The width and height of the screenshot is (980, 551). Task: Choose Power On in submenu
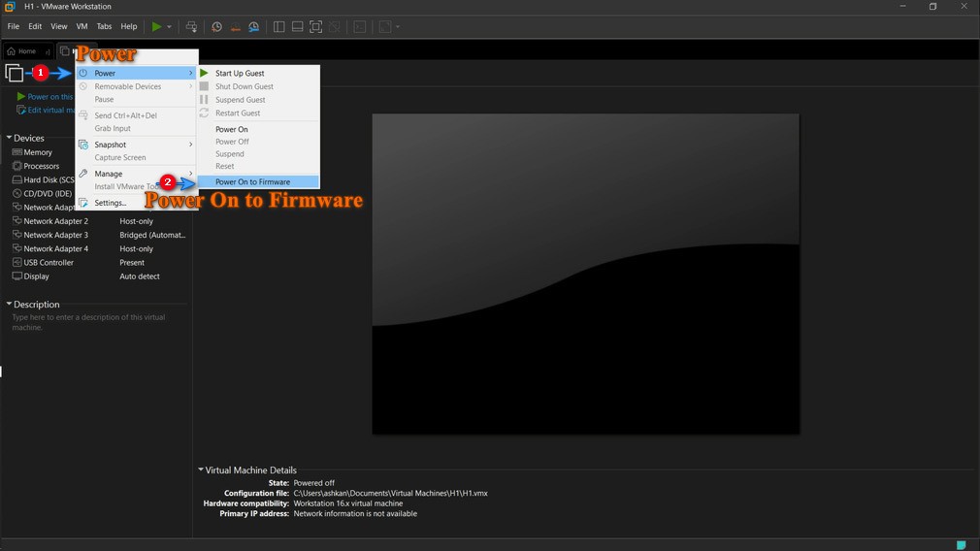click(x=258, y=129)
